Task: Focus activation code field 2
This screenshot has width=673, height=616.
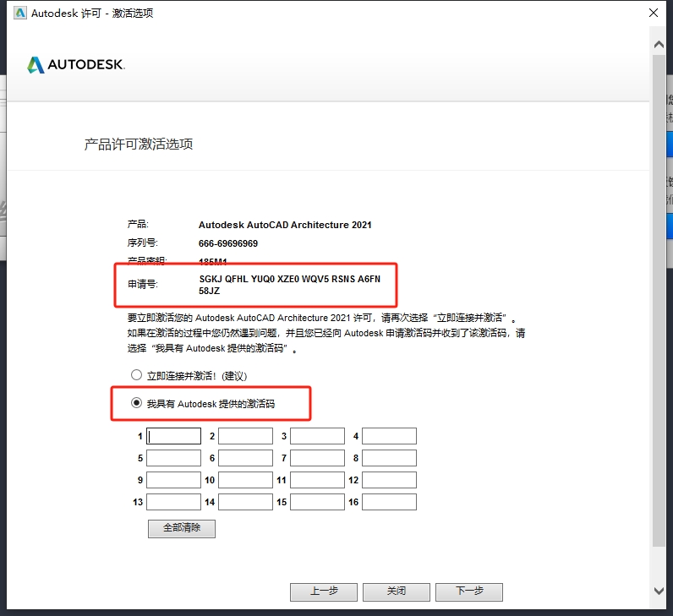Action: tap(245, 436)
